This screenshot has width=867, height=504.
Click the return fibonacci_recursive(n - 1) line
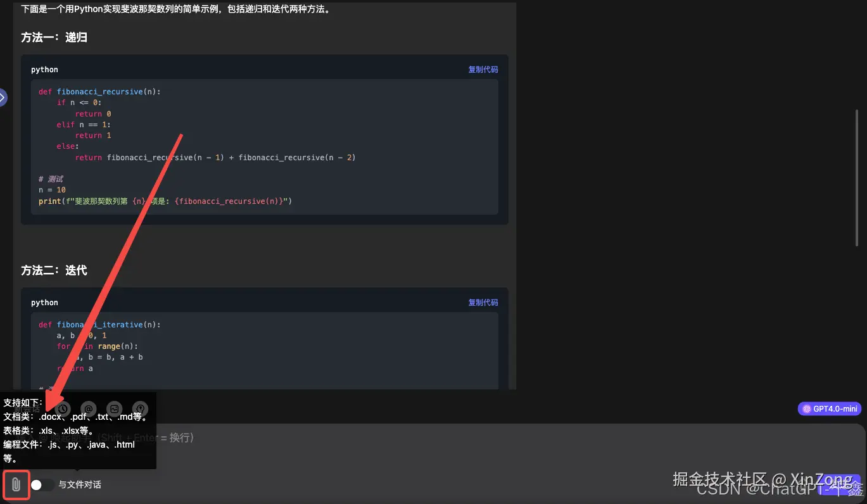(x=215, y=158)
